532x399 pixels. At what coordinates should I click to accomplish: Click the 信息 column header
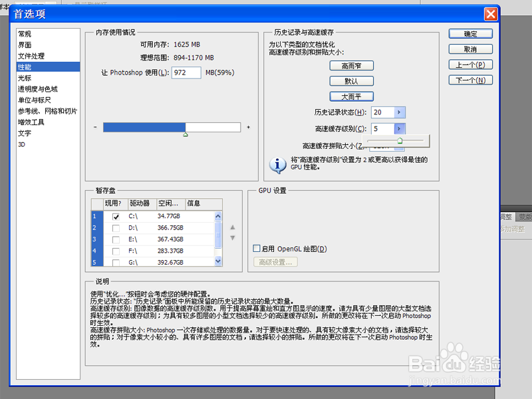click(203, 203)
